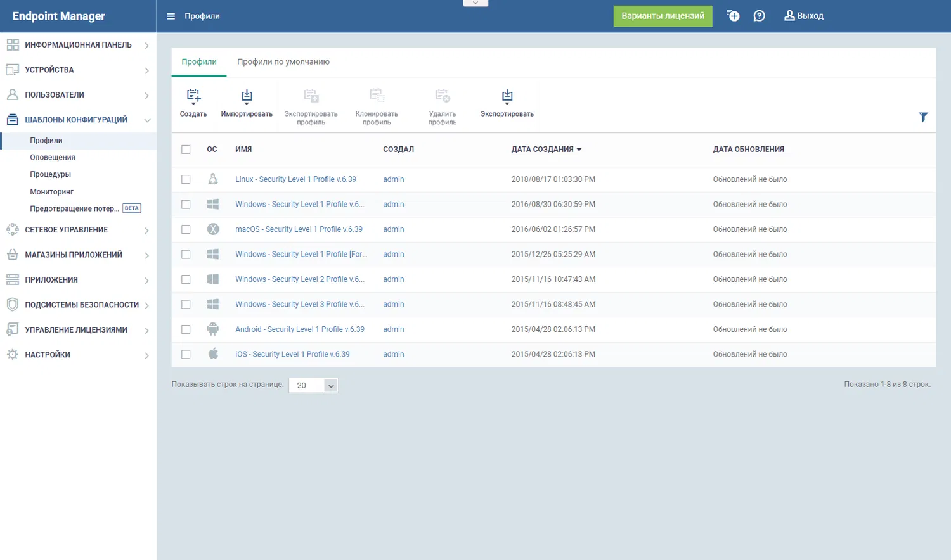Click the Выход logout link
951x560 pixels.
pos(804,16)
